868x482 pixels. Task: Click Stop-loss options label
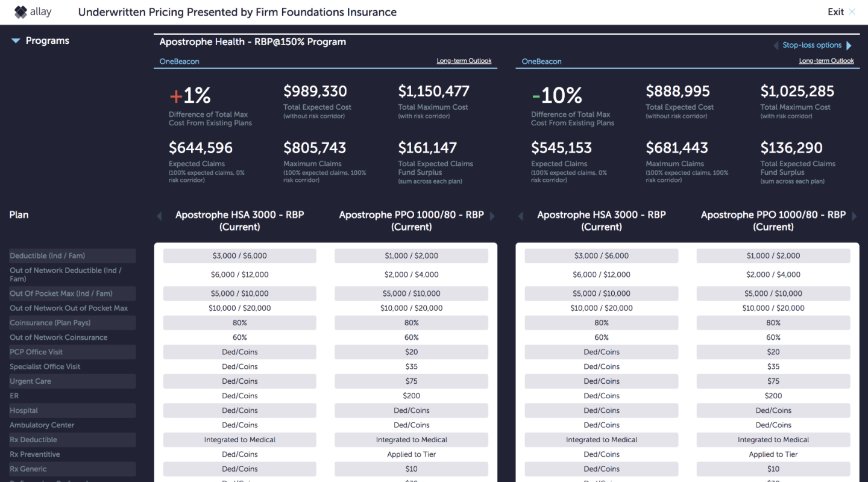pyautogui.click(x=812, y=45)
